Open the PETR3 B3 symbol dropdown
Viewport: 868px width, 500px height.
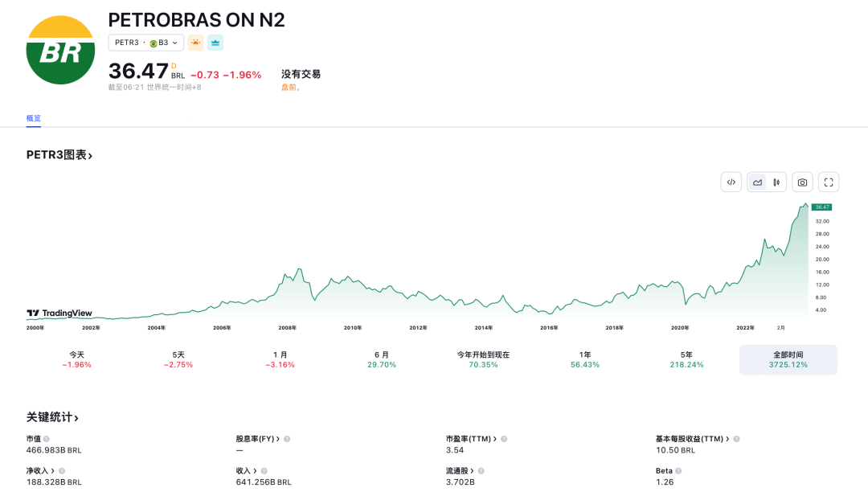pyautogui.click(x=146, y=43)
